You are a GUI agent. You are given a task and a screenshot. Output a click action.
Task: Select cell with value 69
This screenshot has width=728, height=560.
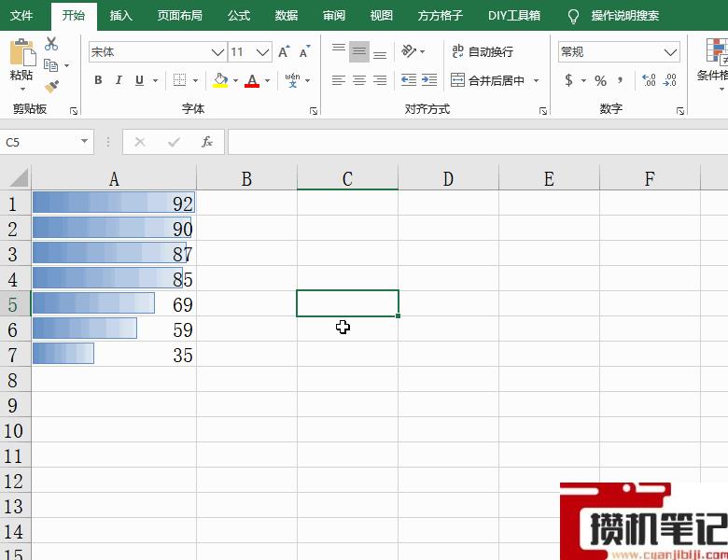click(114, 304)
